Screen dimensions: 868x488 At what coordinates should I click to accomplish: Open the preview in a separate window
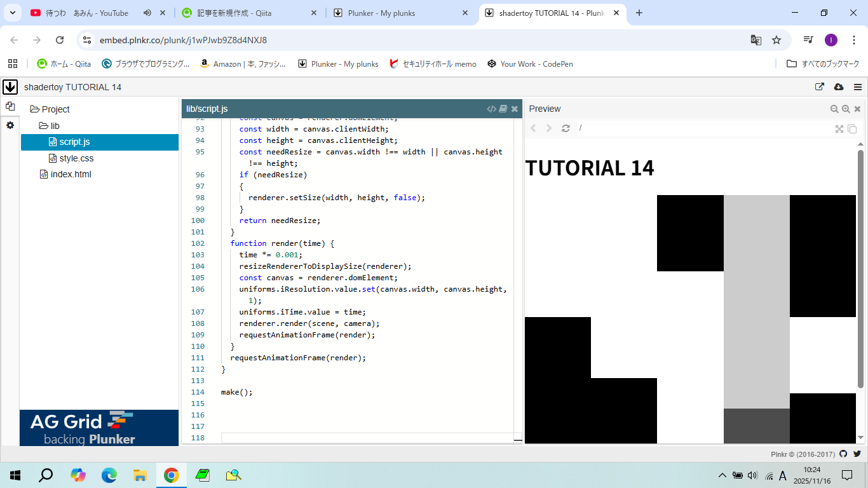pos(852,128)
